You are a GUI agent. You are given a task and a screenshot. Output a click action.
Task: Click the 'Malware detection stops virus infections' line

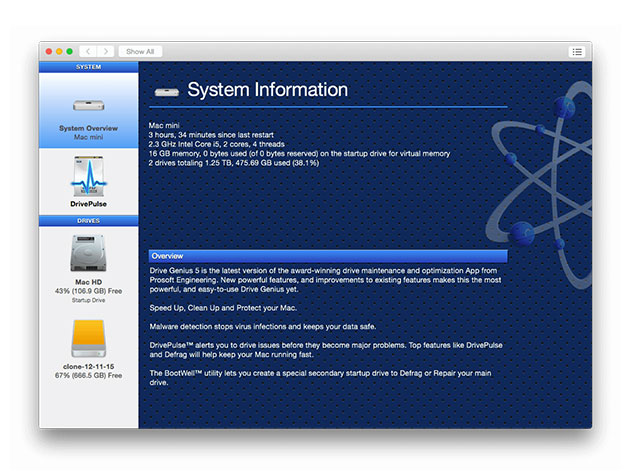coord(263,326)
